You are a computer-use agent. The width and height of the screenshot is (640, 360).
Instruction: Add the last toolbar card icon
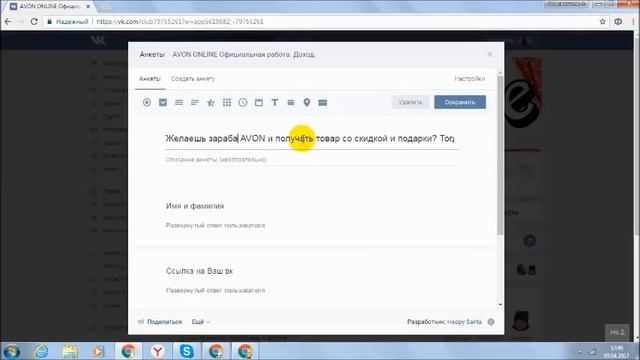[x=322, y=102]
